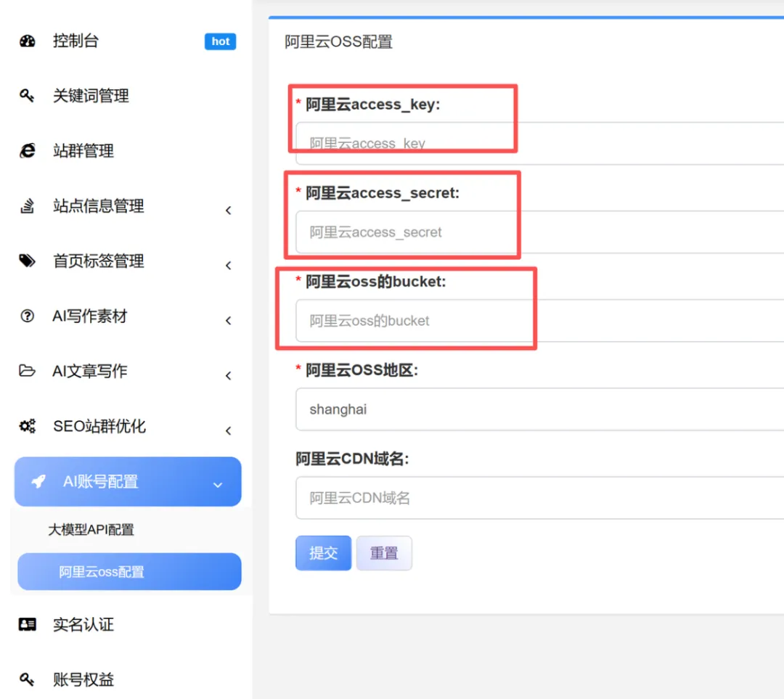Click the blue hot badge

[x=220, y=41]
